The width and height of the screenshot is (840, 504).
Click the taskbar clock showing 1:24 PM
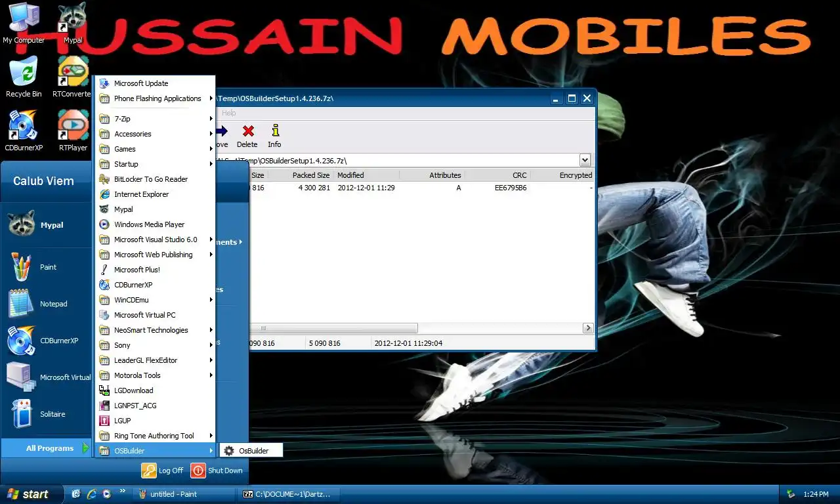point(816,494)
